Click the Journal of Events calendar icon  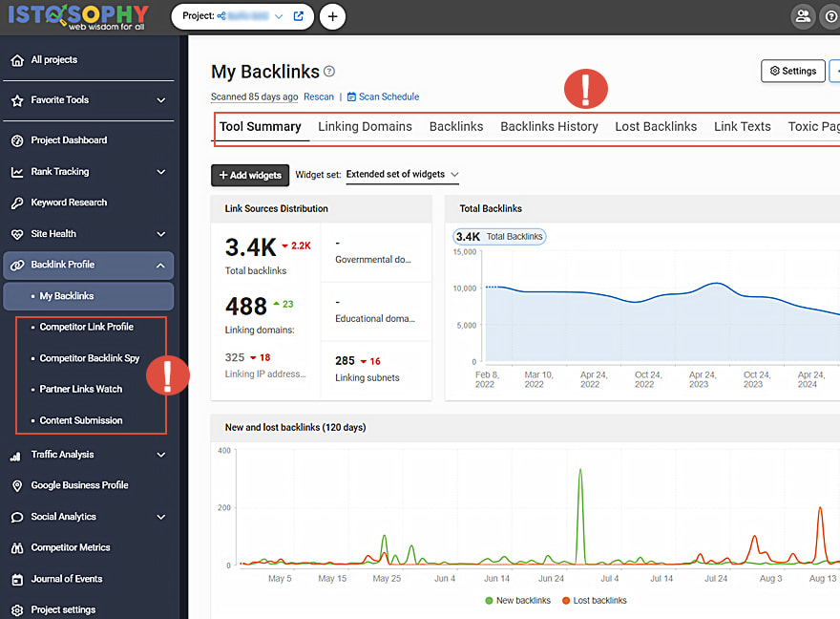tap(17, 580)
